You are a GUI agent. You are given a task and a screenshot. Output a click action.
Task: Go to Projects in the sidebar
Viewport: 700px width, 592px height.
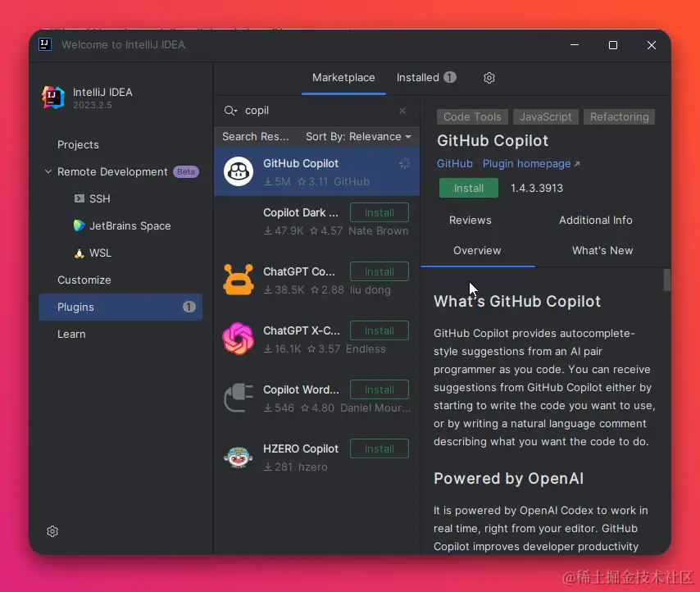(78, 144)
